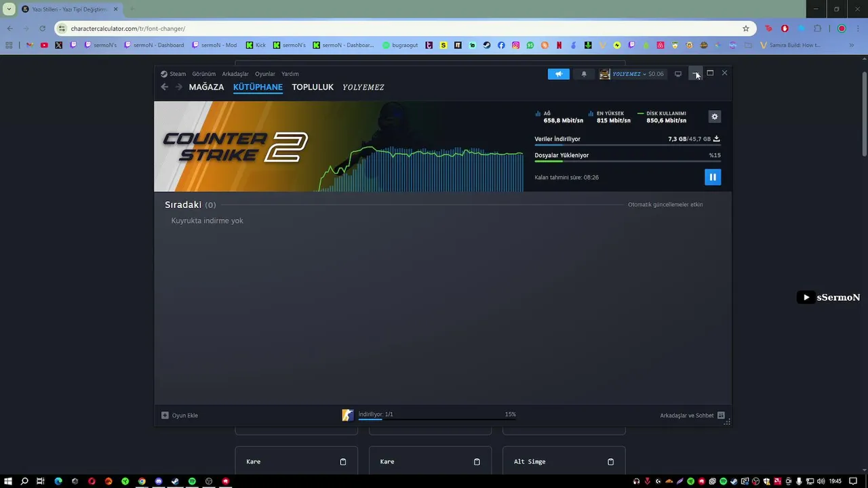The height and width of the screenshot is (488, 868).
Task: Open Chrome three-dot menu
Action: click(858, 28)
